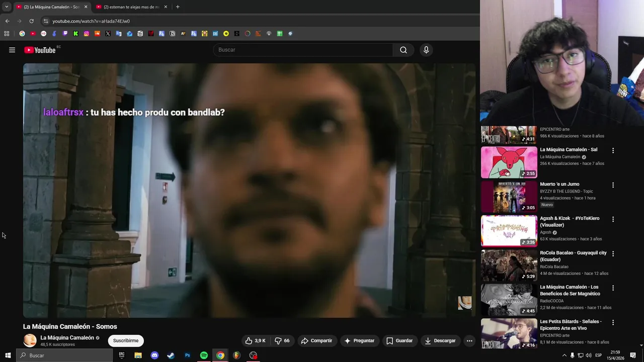Open options for La Máquina Camaleón - Sal
Screen dimensions: 644x362
point(613,150)
